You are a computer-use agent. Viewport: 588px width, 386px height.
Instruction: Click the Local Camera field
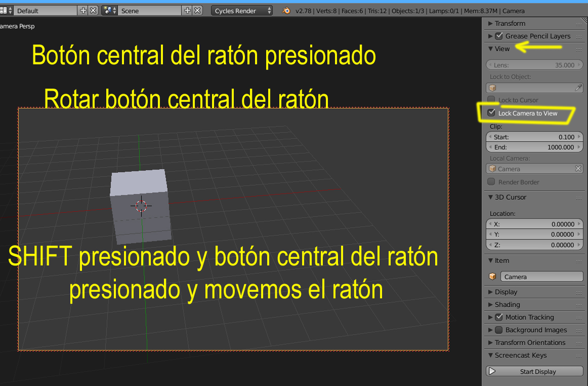tap(534, 169)
